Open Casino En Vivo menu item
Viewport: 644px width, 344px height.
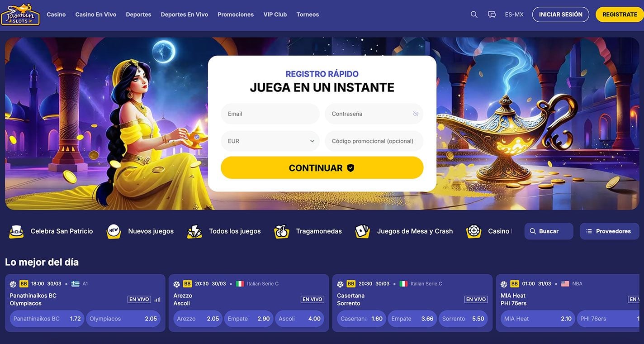[x=96, y=14]
